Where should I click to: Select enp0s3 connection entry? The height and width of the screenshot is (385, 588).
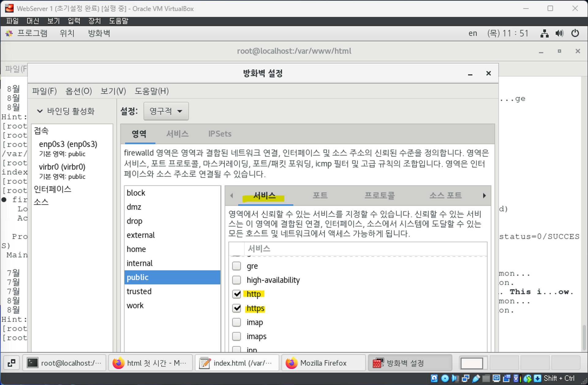pyautogui.click(x=68, y=144)
